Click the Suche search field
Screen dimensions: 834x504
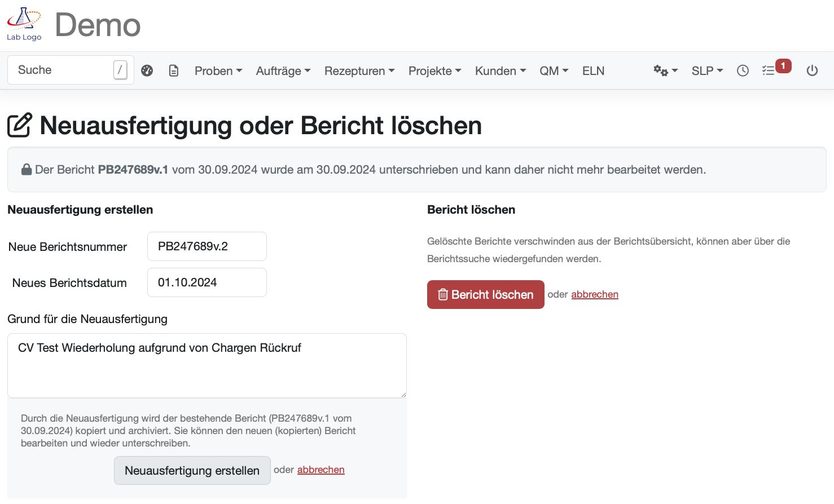62,69
